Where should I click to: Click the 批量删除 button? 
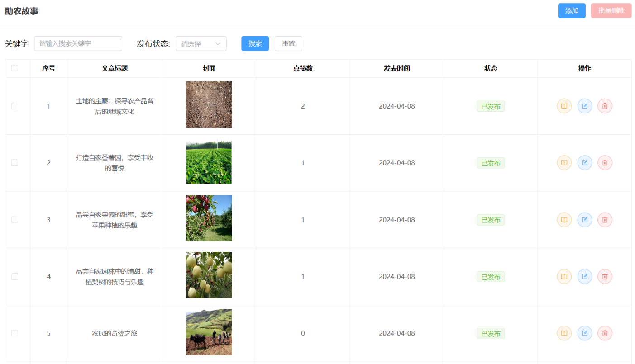pyautogui.click(x=611, y=11)
